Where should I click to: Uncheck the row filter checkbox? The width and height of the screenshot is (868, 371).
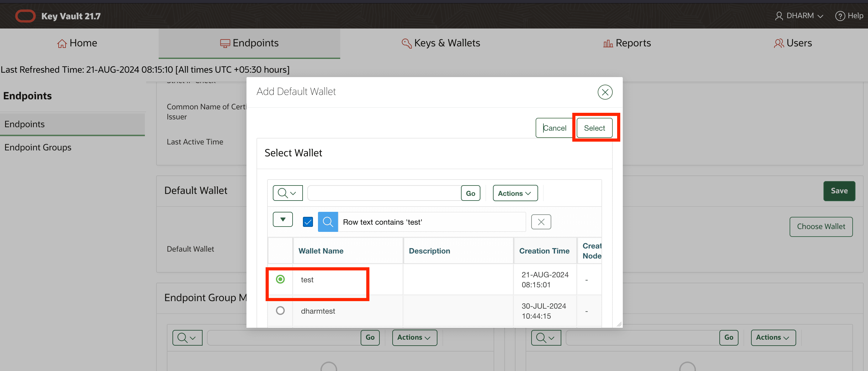pos(308,222)
